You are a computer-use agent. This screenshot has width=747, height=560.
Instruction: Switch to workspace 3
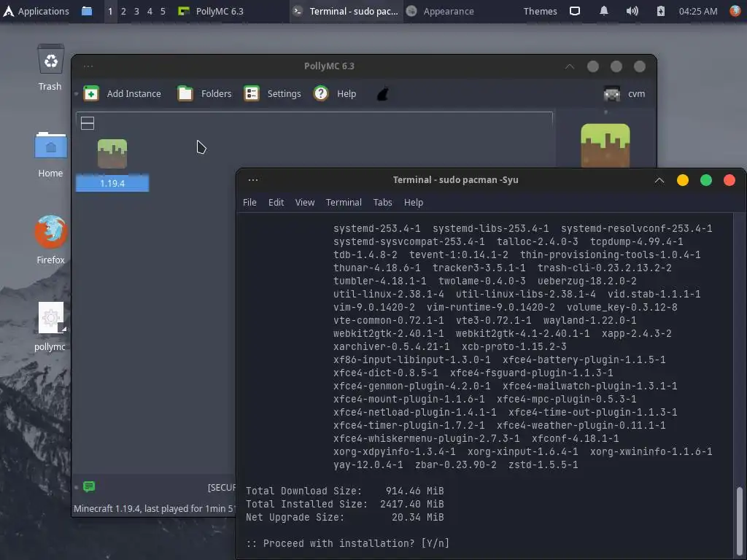click(136, 11)
